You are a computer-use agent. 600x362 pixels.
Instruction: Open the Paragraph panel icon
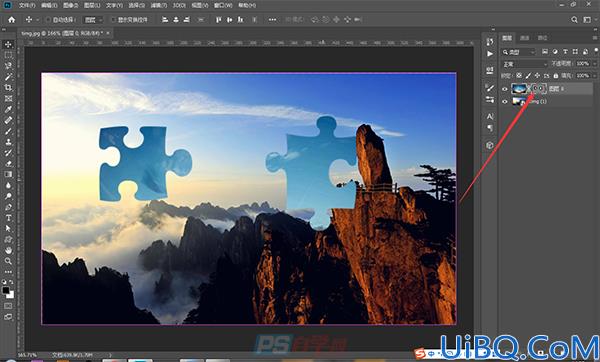(x=490, y=128)
